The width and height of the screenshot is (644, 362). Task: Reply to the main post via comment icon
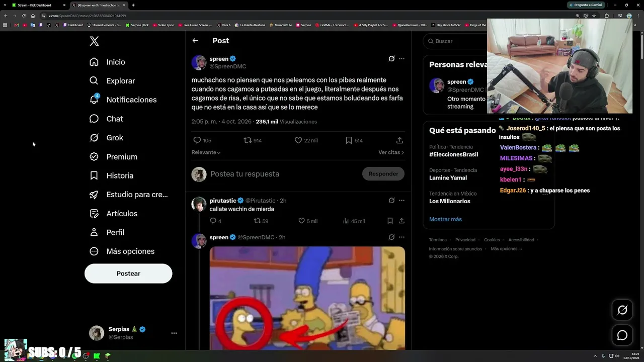click(197, 140)
